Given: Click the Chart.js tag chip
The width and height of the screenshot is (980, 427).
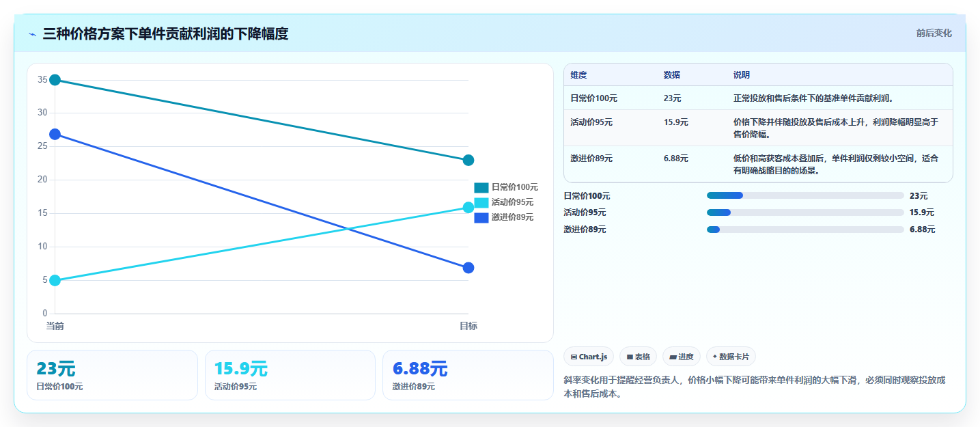Looking at the screenshot, I should (x=589, y=357).
